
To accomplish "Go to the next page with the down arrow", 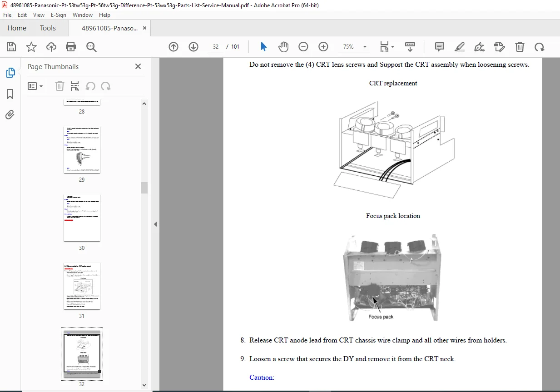I will 193,47.
